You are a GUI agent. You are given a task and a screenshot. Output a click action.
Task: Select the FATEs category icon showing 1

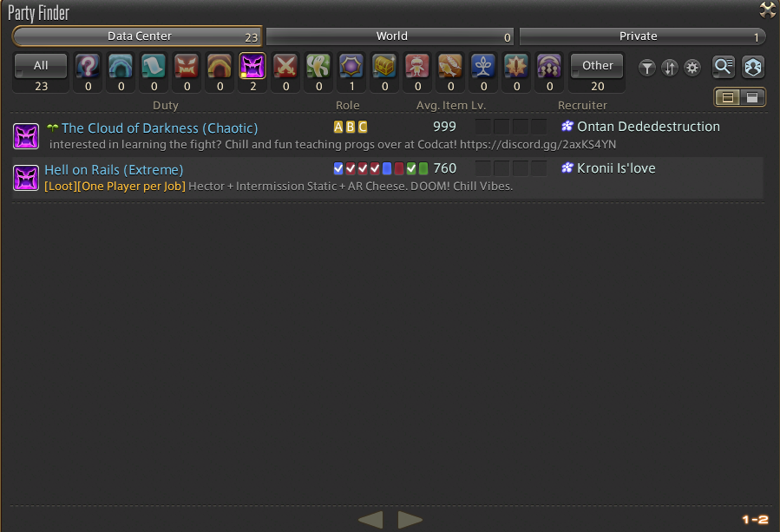[351, 66]
